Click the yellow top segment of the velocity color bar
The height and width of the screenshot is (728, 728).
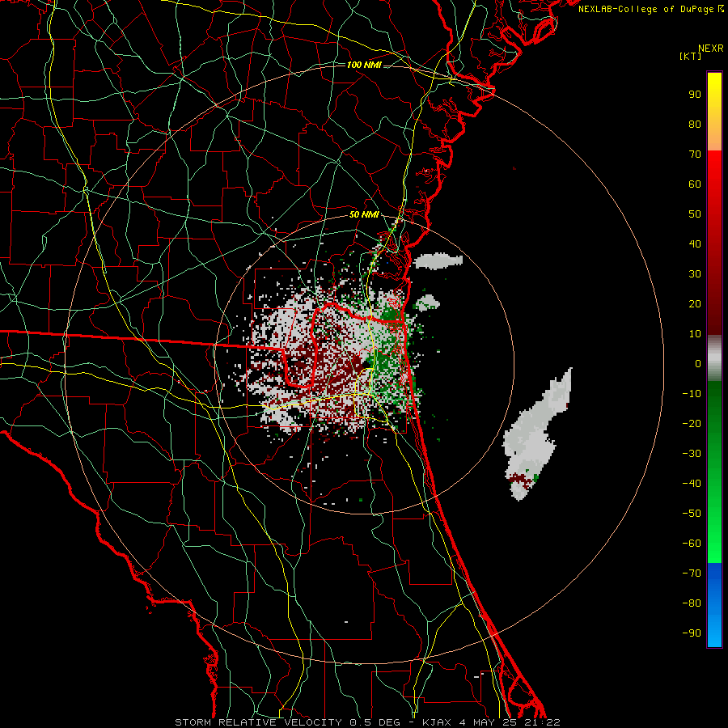[x=714, y=112]
